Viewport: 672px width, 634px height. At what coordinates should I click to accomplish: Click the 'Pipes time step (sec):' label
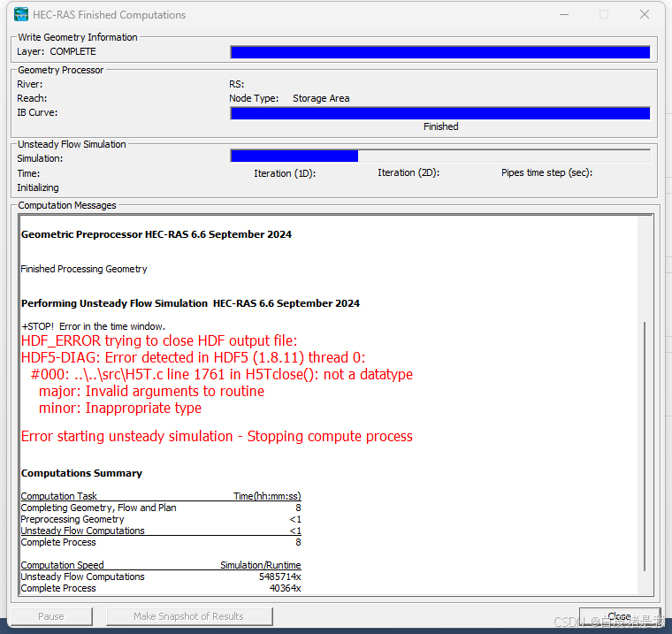pos(546,172)
